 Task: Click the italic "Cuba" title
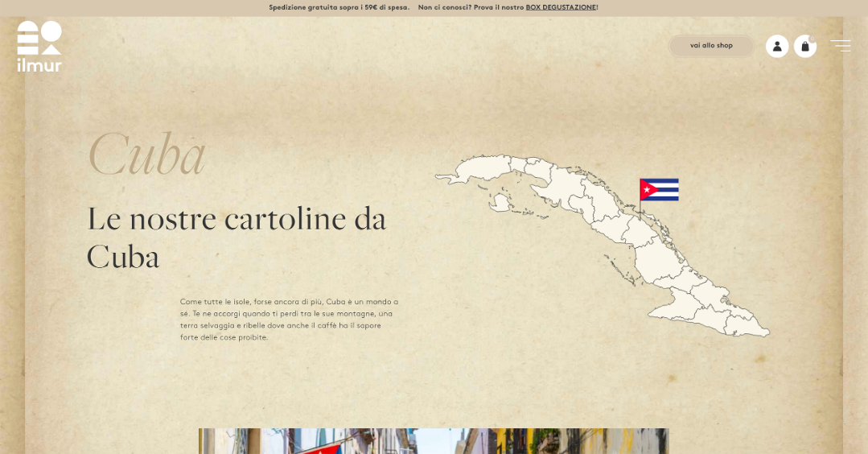click(x=146, y=155)
